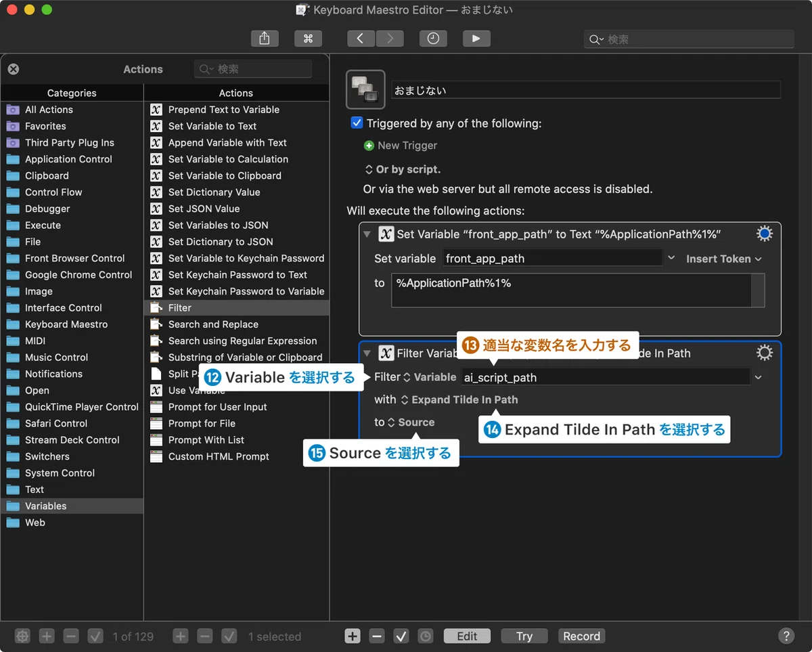The image size is (812, 652).
Task: Click the toolbar search field
Action: pyautogui.click(x=689, y=39)
